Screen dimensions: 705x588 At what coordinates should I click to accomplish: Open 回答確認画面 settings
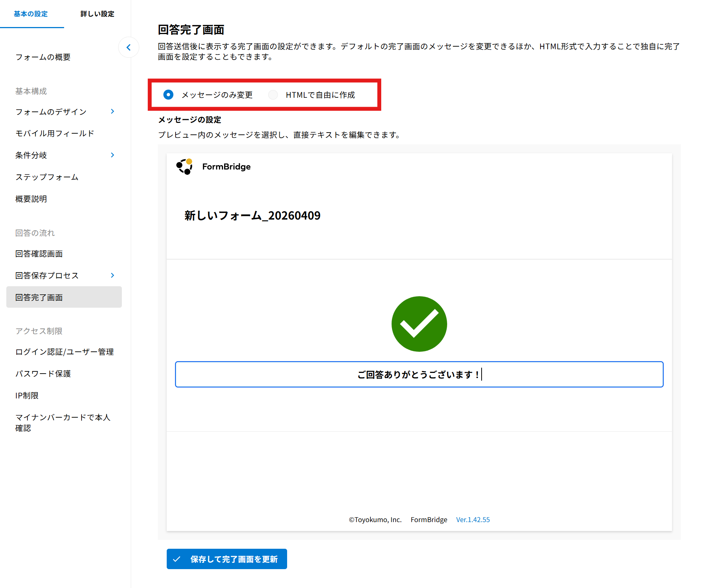(39, 254)
